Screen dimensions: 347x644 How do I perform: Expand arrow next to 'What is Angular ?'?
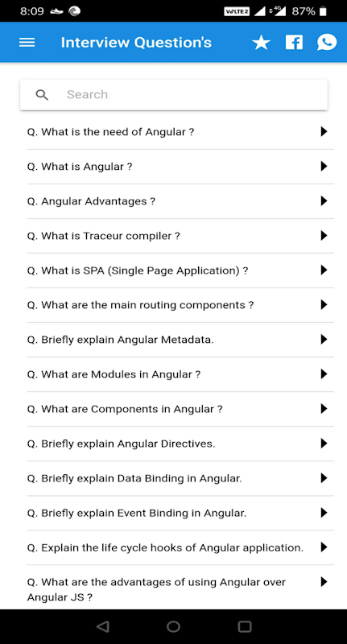click(x=324, y=166)
